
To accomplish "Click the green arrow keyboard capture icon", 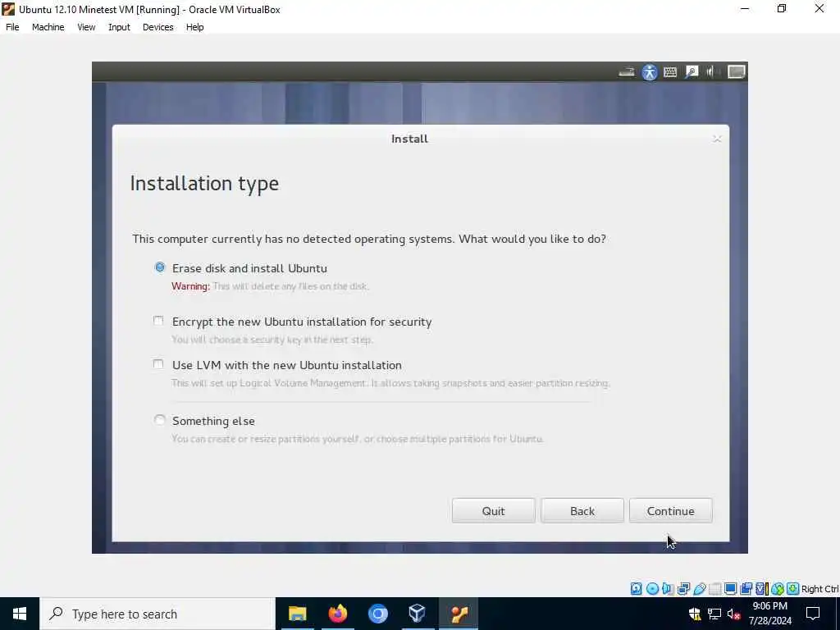I will (793, 589).
